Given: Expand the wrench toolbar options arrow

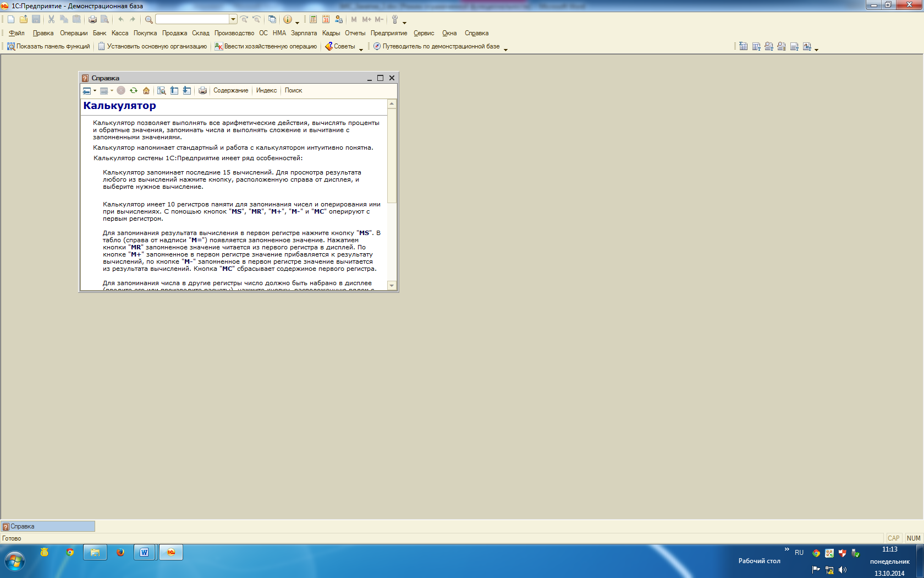Looking at the screenshot, I should [405, 22].
